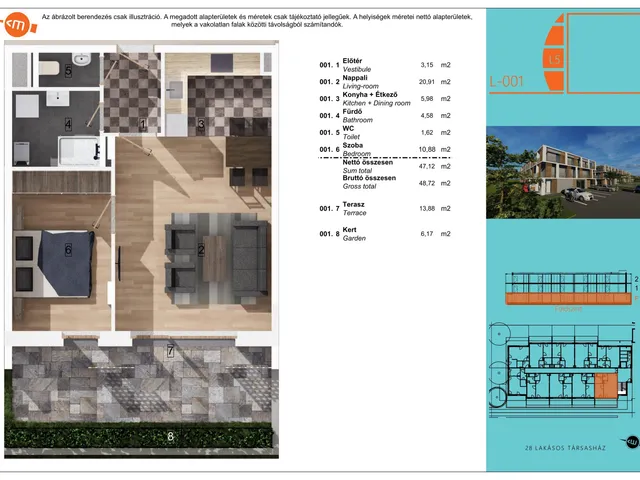Click the '001. 7' row code

[x=329, y=209]
